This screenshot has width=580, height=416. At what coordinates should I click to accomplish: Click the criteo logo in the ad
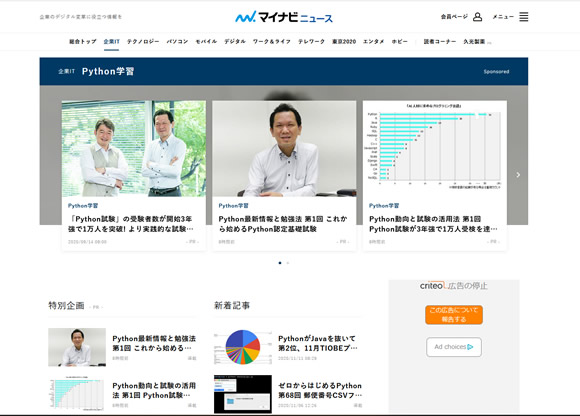click(431, 286)
